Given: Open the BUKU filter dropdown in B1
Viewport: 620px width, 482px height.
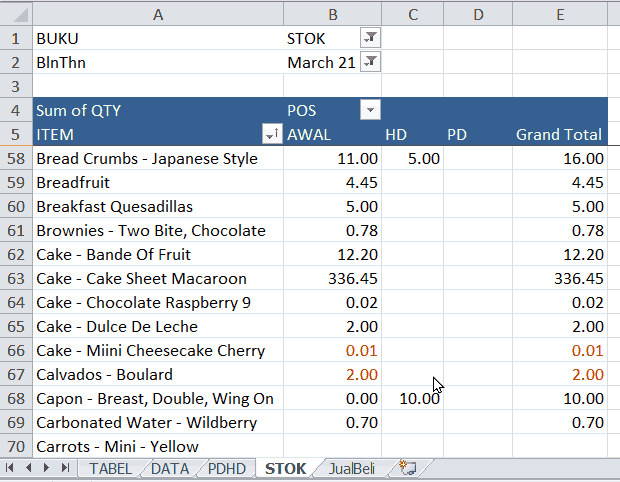Looking at the screenshot, I should point(370,38).
